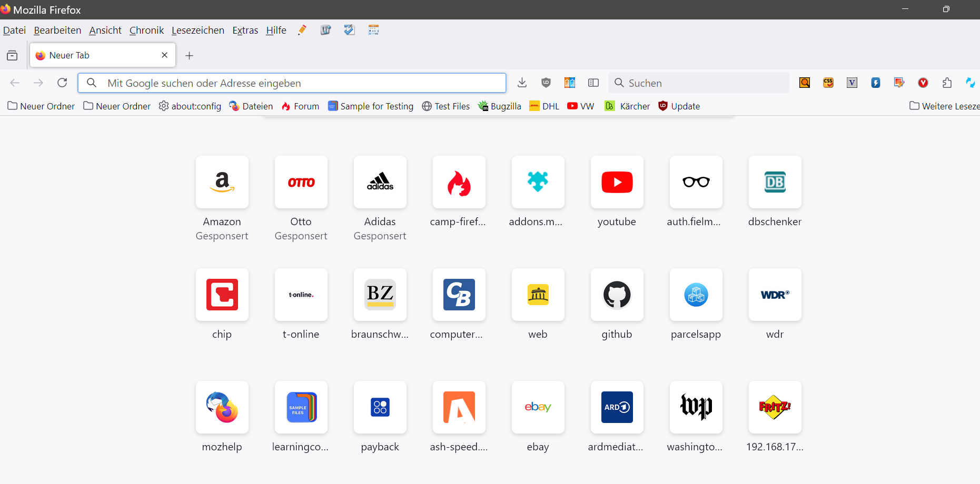Open the washingtonpost shortcut tile
The width and height of the screenshot is (980, 484).
[x=696, y=407]
